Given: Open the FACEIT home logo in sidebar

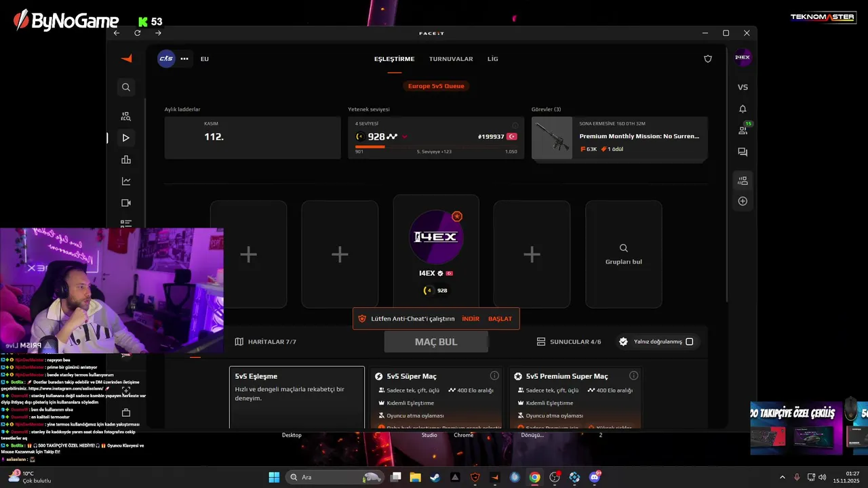Looking at the screenshot, I should [126, 59].
